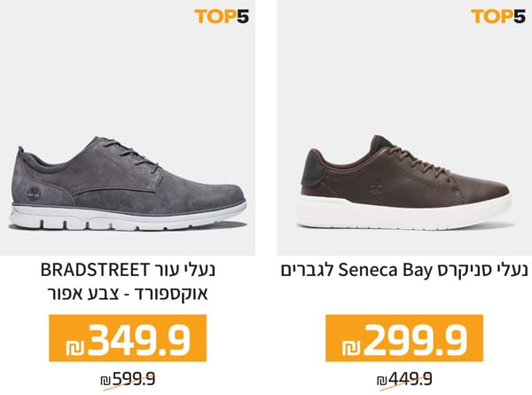Viewport: 532px width, 395px height.
Task: Click the crossed-out 449.9 original price
Action: pyautogui.click(x=411, y=379)
